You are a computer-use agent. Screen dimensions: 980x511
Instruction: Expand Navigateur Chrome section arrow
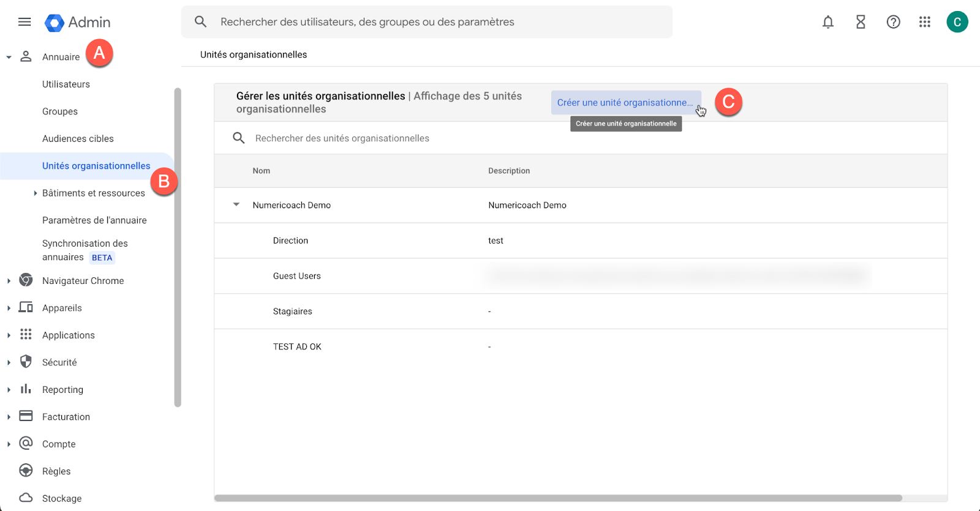(x=9, y=281)
